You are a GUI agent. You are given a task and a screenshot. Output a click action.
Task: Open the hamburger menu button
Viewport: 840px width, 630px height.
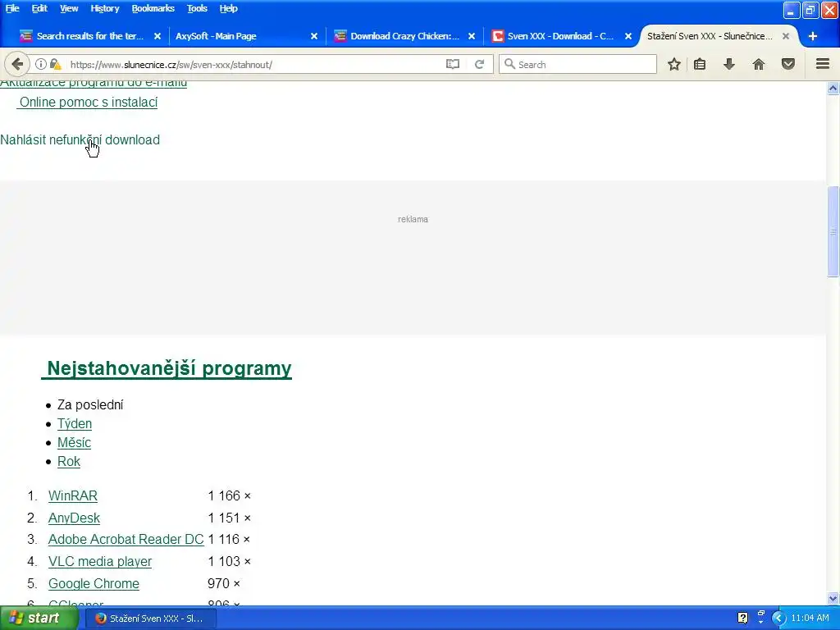click(x=823, y=64)
